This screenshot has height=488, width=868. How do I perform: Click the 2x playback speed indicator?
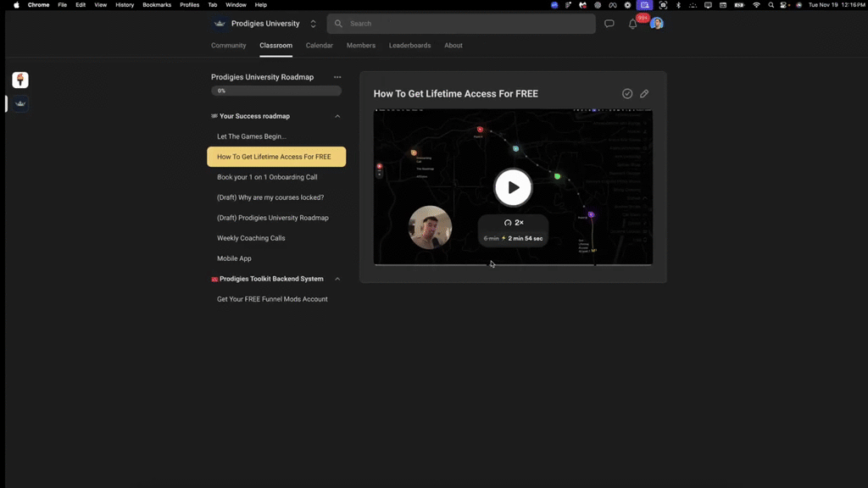click(514, 223)
